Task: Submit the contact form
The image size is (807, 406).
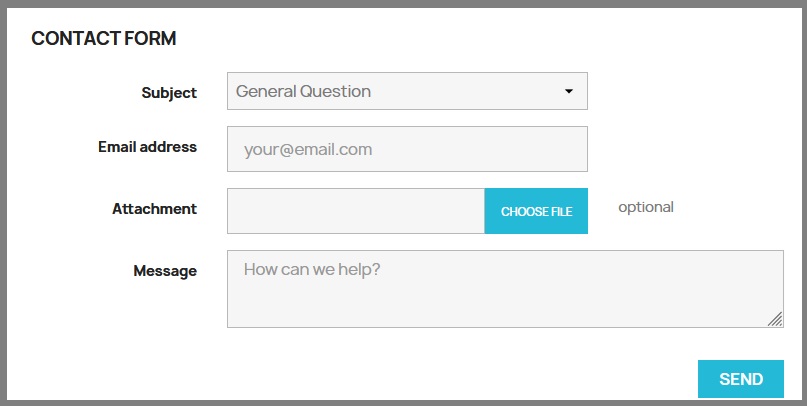Action: [x=740, y=379]
